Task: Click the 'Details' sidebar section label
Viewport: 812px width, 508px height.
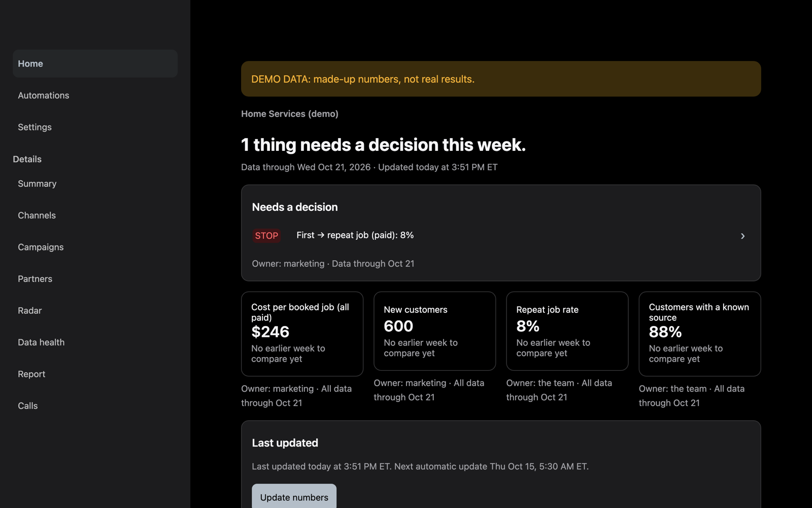Action: pos(27,159)
